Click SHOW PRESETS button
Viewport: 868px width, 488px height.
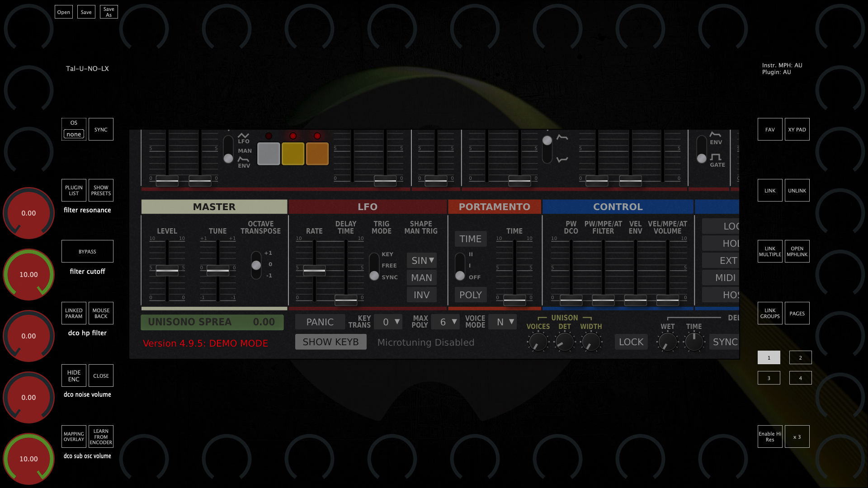click(101, 191)
